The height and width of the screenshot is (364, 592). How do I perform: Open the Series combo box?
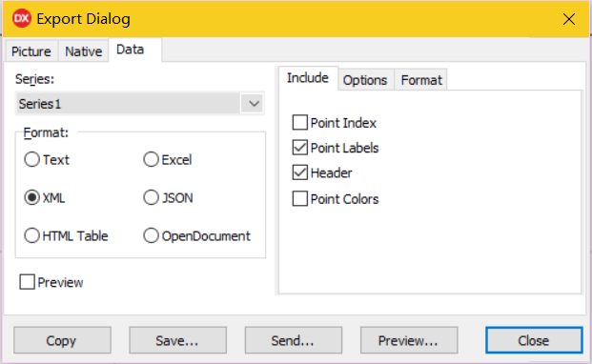point(140,103)
